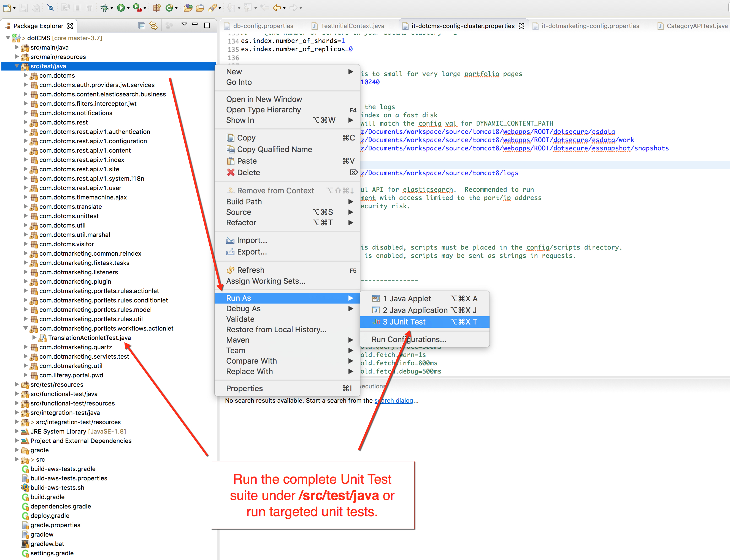730x560 pixels.
Task: Collapse com.dotmarketing.portlets.workflows.actionlet package
Action: [25, 328]
